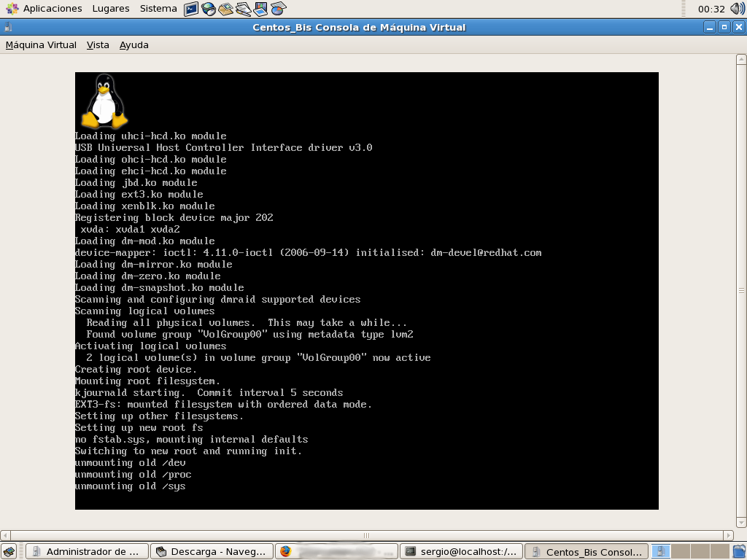
Task: Open the Lugares menu
Action: (111, 9)
